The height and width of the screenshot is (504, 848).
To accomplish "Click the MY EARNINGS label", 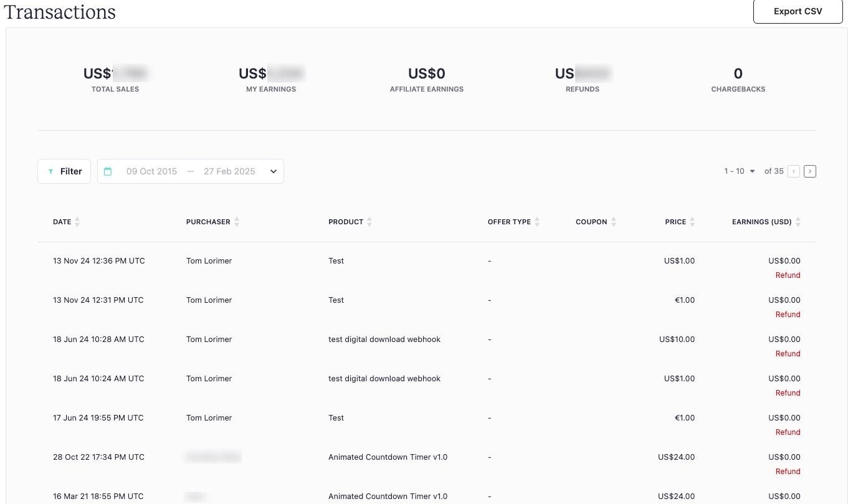I will click(x=271, y=89).
